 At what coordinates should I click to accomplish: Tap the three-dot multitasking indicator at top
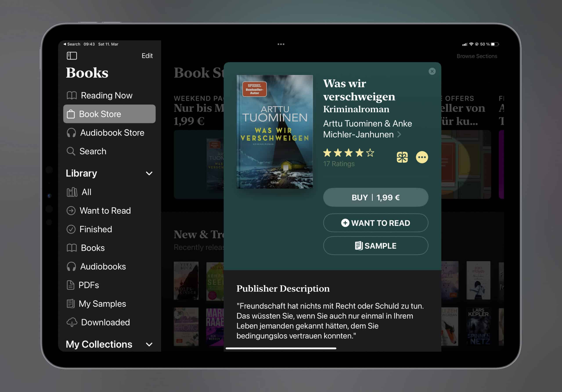pyautogui.click(x=281, y=44)
